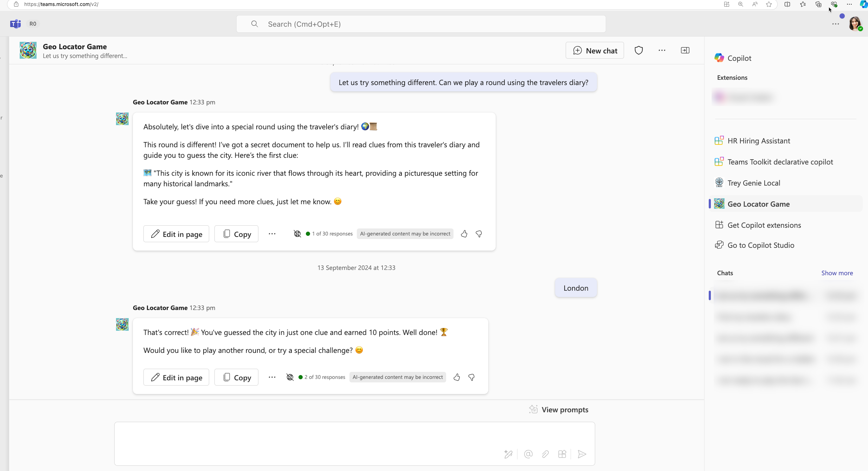Click the browser menu ellipsis icon
The image size is (868, 471).
(849, 4)
